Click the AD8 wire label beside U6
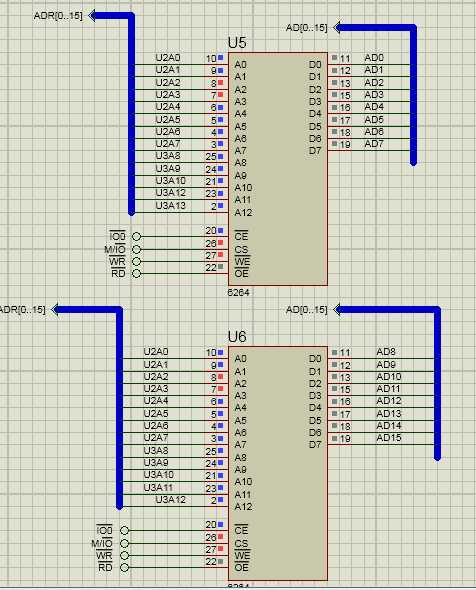 386,351
